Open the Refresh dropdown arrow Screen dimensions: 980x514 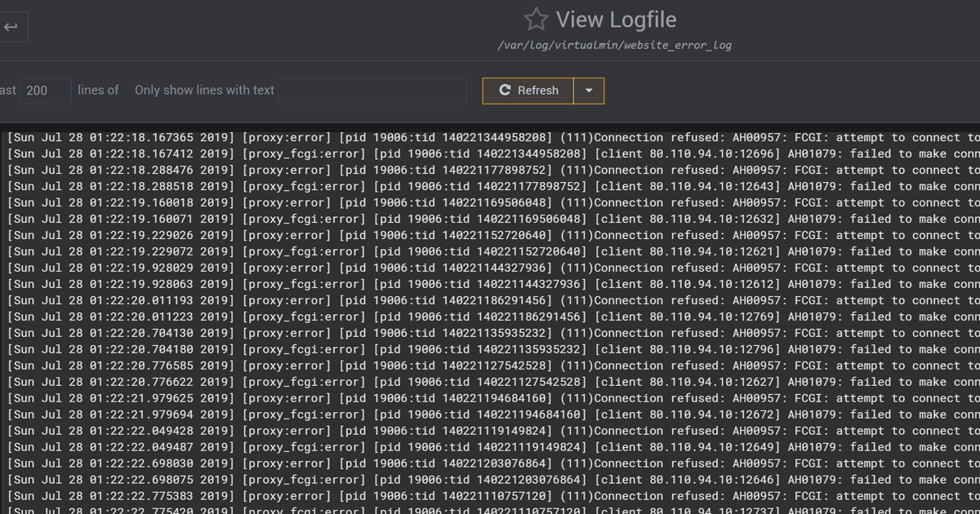pos(589,91)
